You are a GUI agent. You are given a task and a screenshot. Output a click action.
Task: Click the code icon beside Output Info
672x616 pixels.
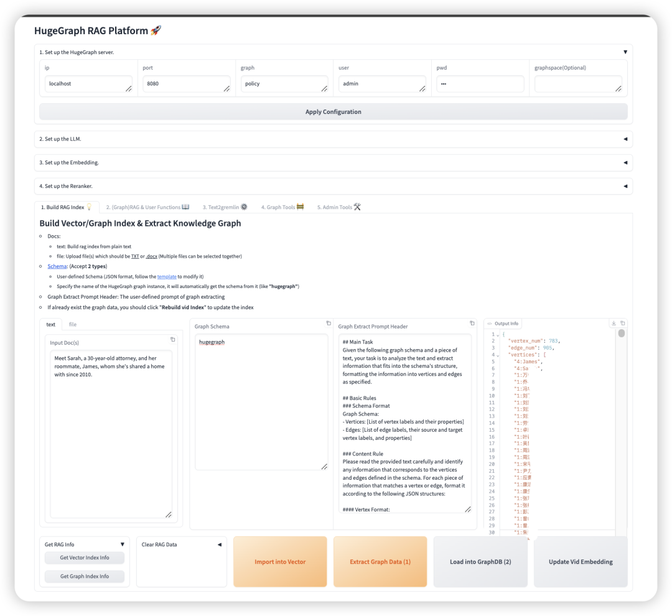point(490,324)
